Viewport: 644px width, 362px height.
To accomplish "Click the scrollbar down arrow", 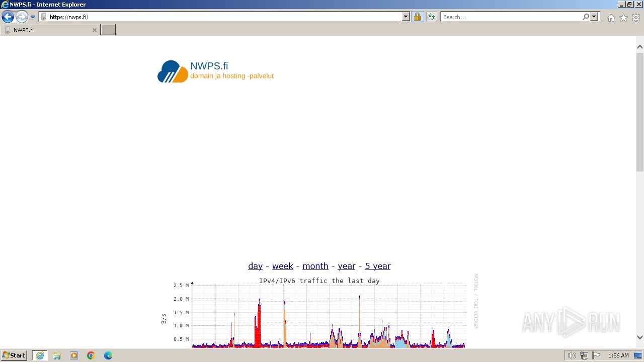I will (x=640, y=337).
